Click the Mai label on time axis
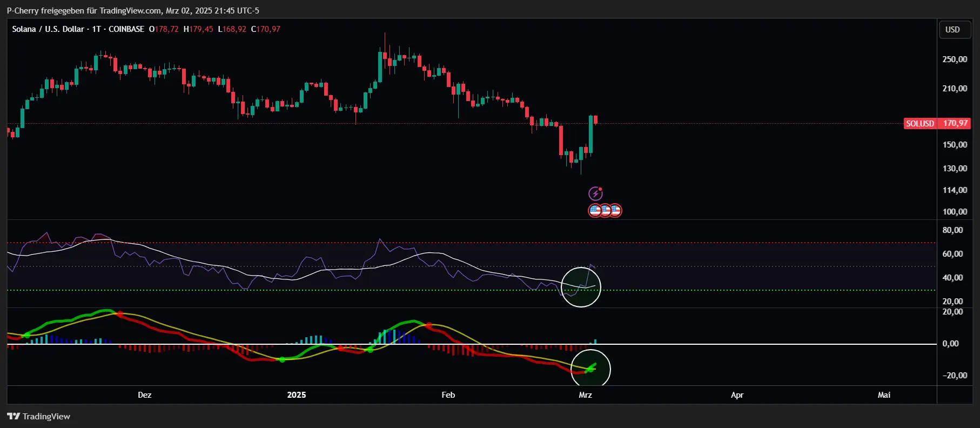This screenshot has width=980, height=428. (x=884, y=395)
